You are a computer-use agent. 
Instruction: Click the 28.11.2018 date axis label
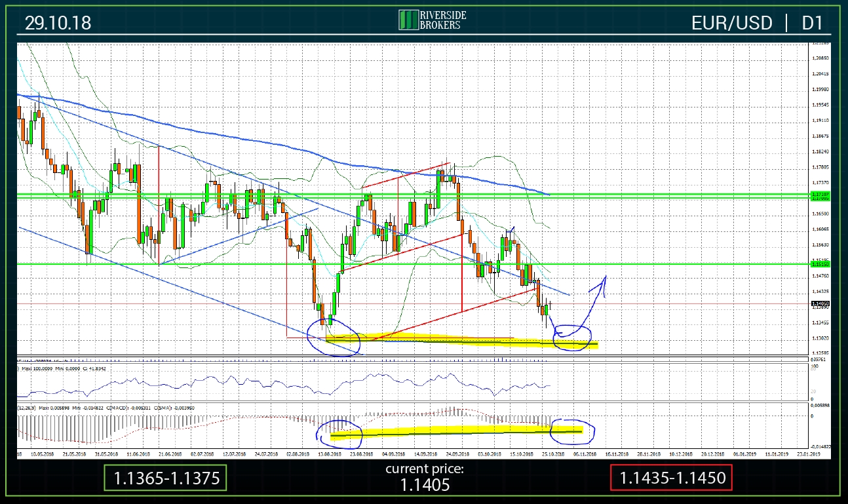[650, 453]
